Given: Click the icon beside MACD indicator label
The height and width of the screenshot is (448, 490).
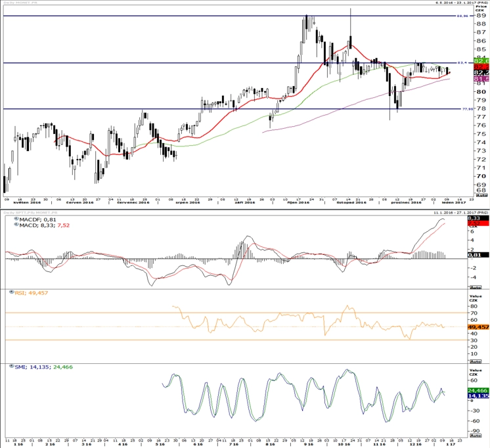Looking at the screenshot, I should (16, 225).
